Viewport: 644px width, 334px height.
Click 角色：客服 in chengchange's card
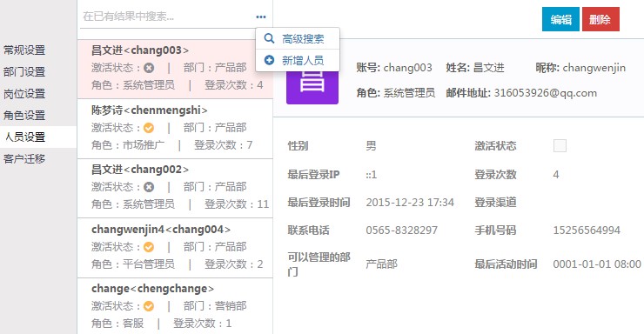click(117, 324)
